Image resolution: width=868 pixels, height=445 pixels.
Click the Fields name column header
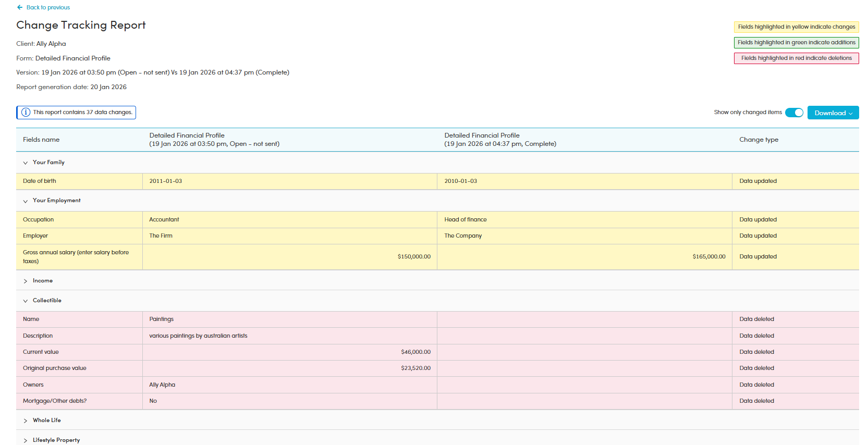tap(41, 140)
